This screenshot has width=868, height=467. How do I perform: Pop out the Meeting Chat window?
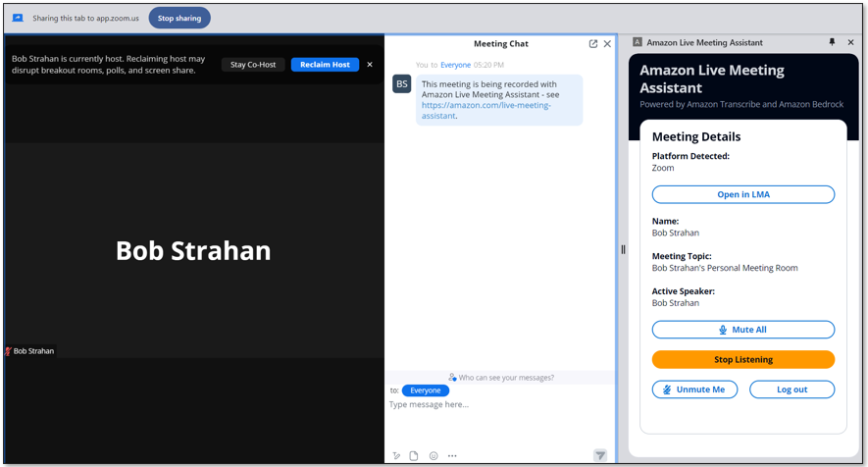[592, 44]
